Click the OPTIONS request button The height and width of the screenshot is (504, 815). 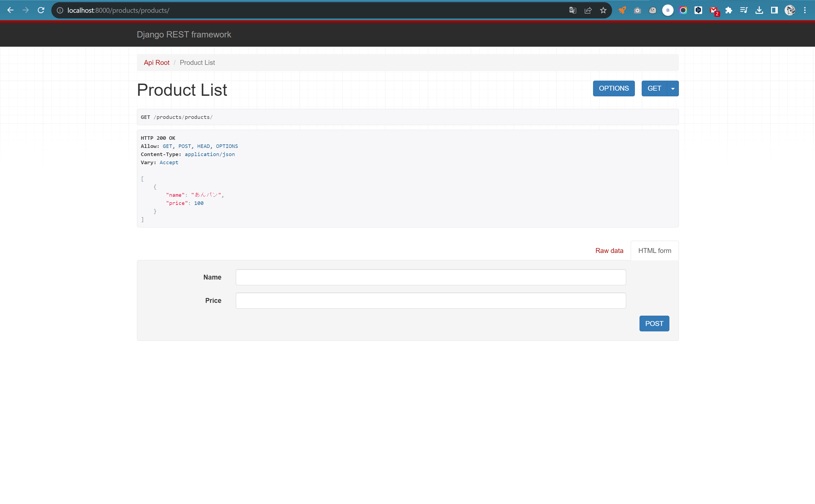(613, 88)
